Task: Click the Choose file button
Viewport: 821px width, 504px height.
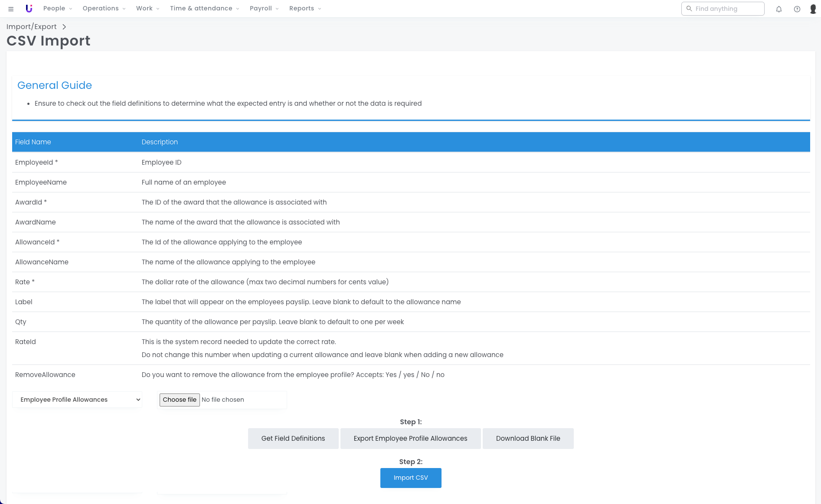Action: (180, 400)
